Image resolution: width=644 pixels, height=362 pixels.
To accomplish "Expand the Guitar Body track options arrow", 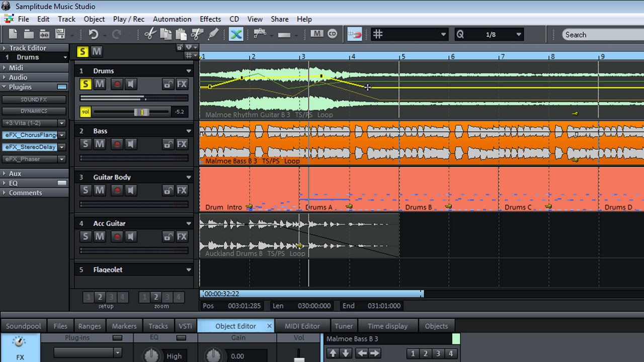I will [x=189, y=177].
